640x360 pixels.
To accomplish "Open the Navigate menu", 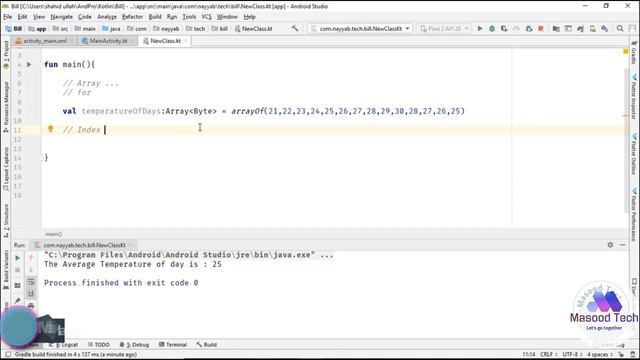I will [61, 17].
